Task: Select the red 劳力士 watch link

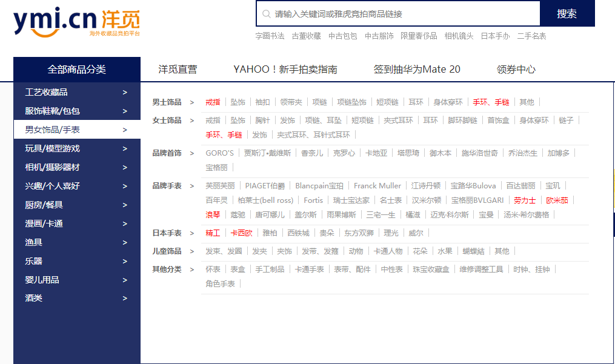Action: (x=525, y=200)
